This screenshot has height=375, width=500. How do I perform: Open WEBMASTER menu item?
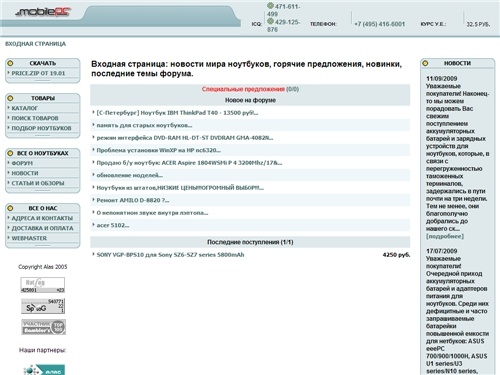(29, 238)
